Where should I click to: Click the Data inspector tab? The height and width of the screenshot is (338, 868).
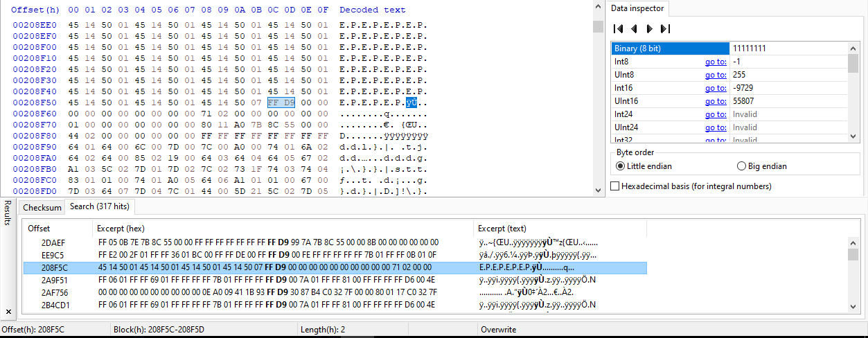point(637,8)
